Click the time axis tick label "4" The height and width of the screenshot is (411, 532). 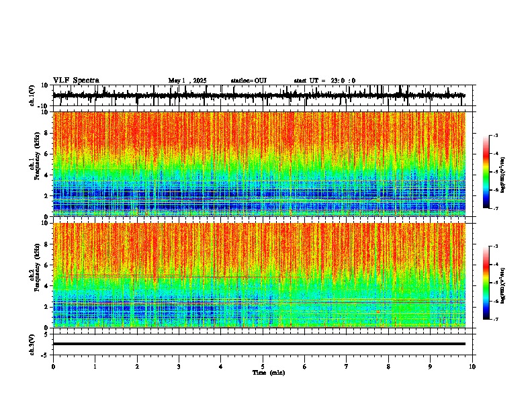221,367
